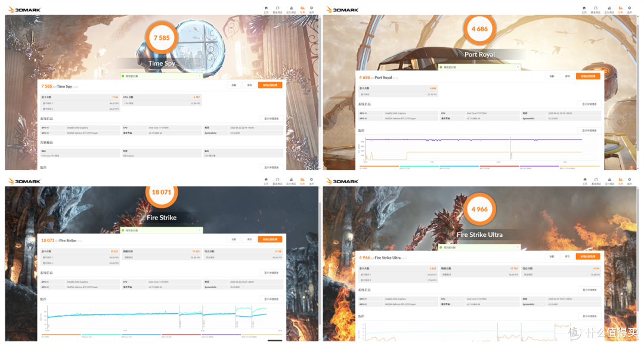Screen dimensions: 644x346
Task: Show system info details in Port Royal window
Action: [x=589, y=104]
